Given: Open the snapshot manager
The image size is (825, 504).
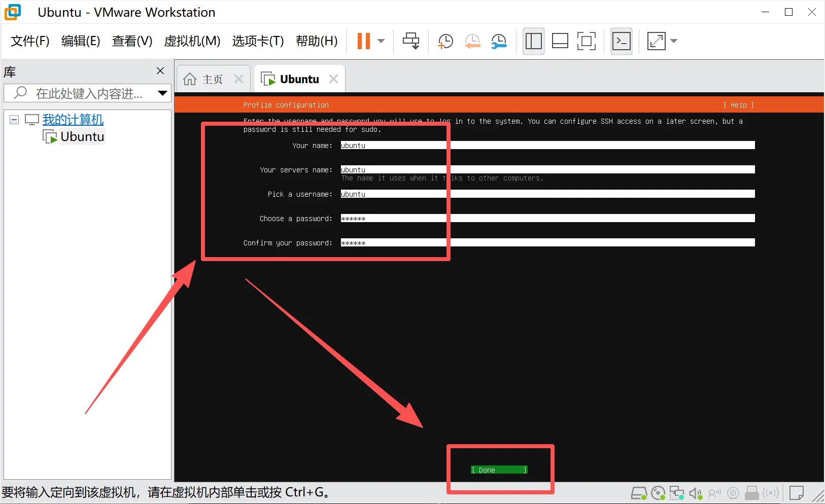Looking at the screenshot, I should [x=499, y=41].
